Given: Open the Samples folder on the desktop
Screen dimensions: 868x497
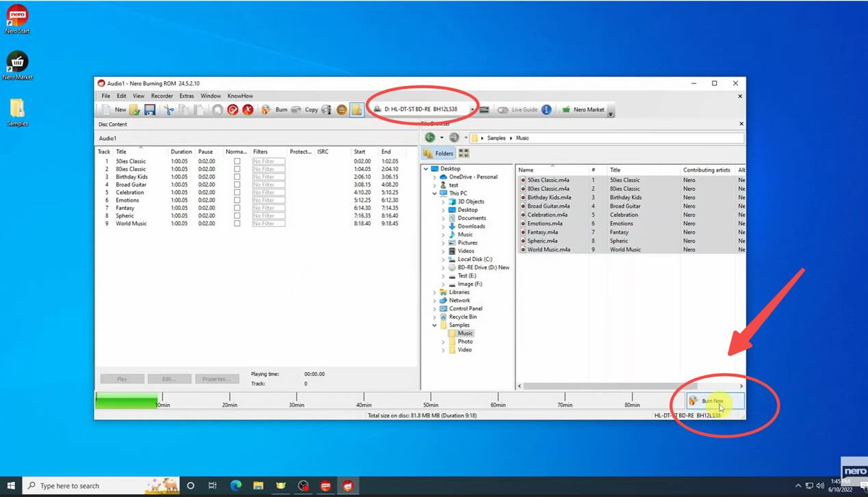Looking at the screenshot, I should [x=17, y=112].
